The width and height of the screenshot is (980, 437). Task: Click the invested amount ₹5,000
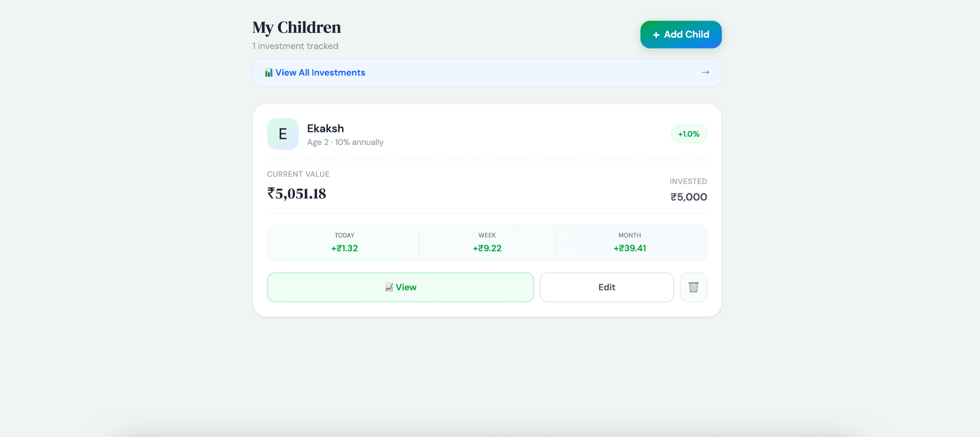coord(689,197)
